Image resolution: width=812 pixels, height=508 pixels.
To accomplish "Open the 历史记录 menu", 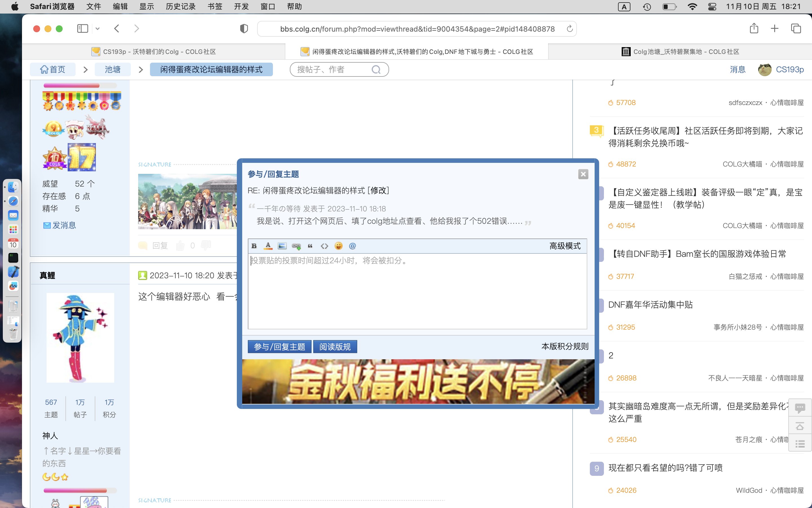I will click(x=180, y=7).
